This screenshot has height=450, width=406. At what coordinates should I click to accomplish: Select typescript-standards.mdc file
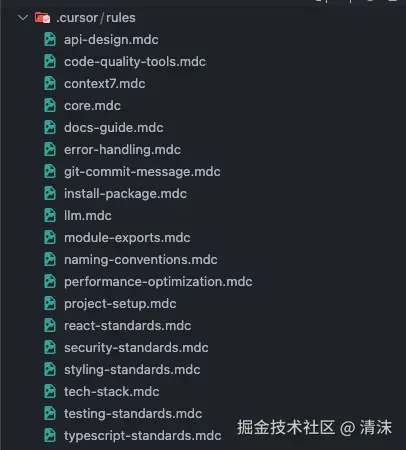point(143,436)
